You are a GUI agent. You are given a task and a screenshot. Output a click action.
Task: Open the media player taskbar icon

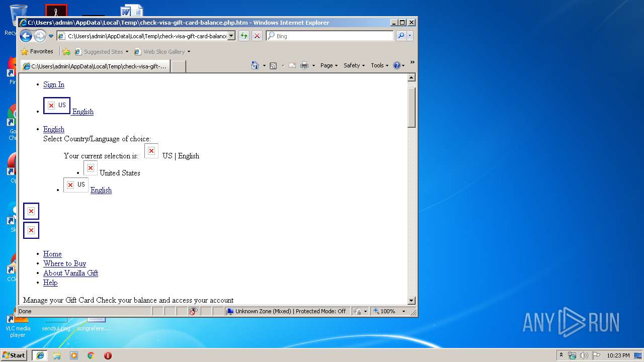click(74, 355)
